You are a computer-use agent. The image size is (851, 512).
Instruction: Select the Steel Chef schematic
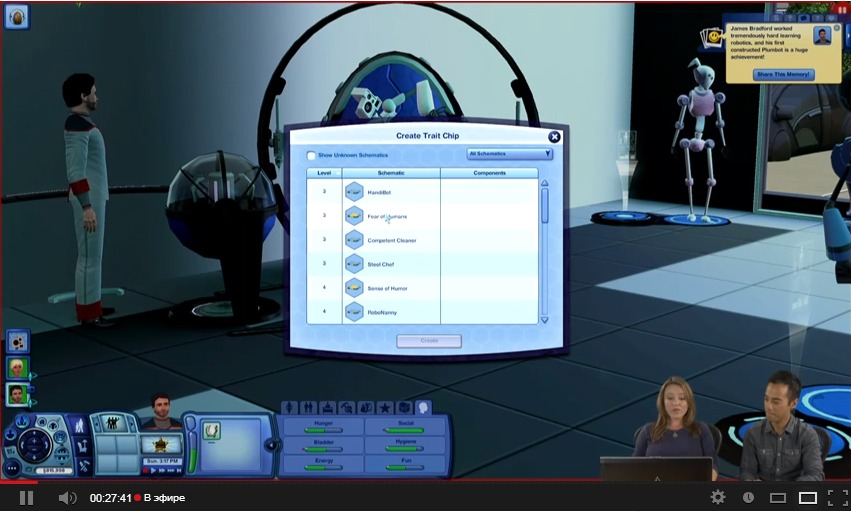422,264
